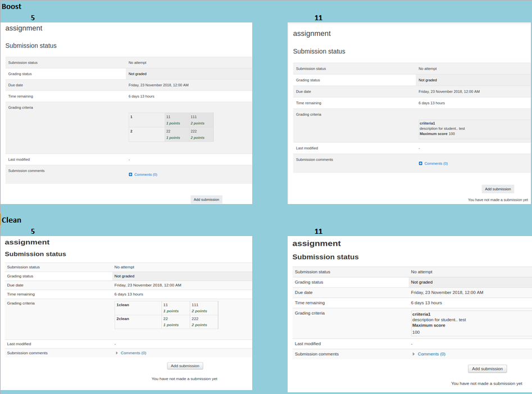532x394 pixels.
Task: Click 'Last modified' label in Boost 11 panel
Action: [x=307, y=148]
